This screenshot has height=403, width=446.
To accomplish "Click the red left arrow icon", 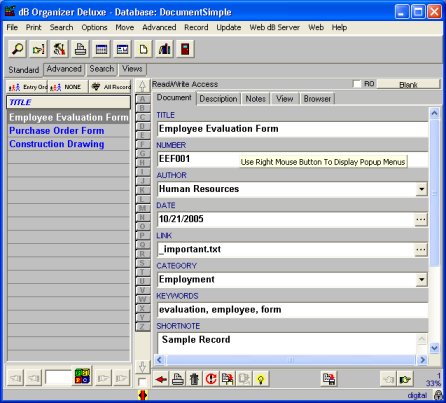I will (161, 379).
